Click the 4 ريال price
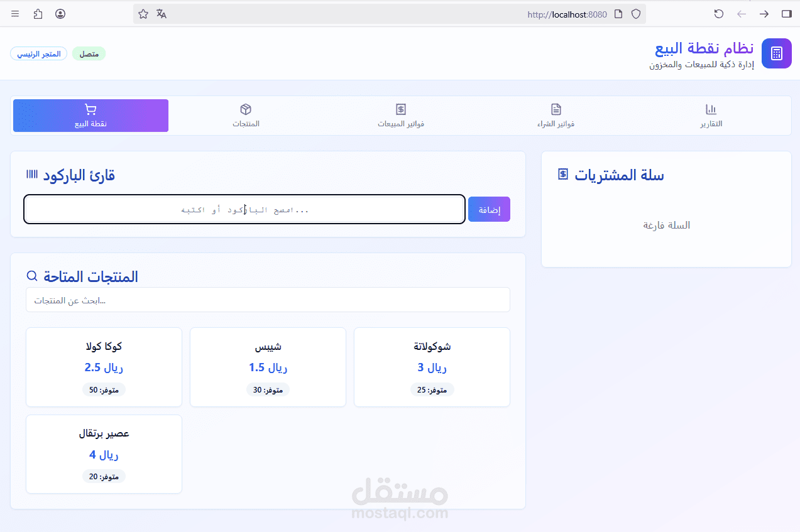The height and width of the screenshot is (532, 800). click(104, 455)
